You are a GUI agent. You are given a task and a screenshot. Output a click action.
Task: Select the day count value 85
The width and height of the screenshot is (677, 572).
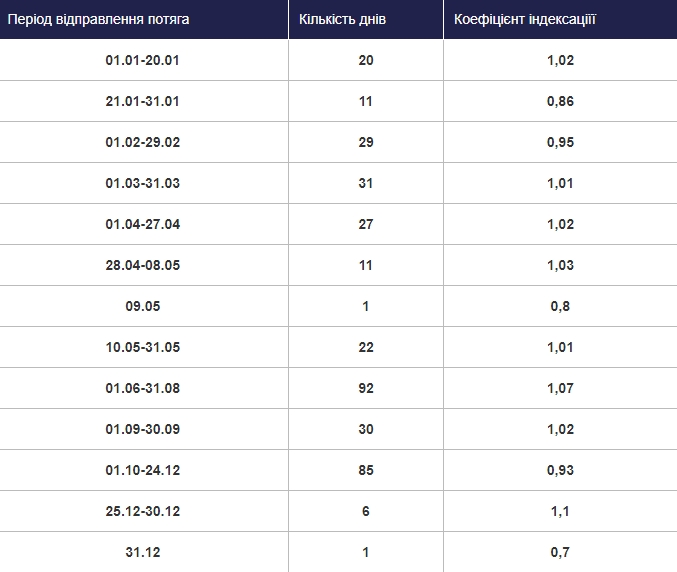(x=365, y=470)
